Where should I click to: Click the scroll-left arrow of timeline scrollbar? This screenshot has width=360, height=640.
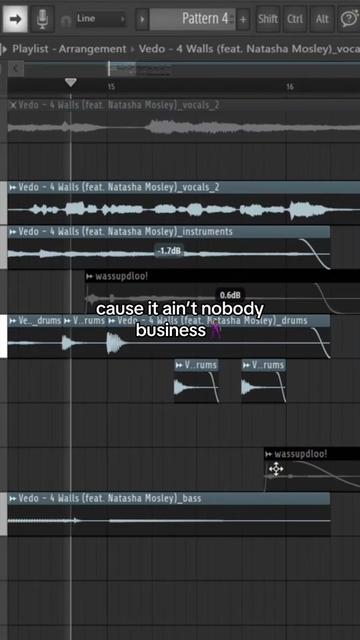tap(15, 69)
